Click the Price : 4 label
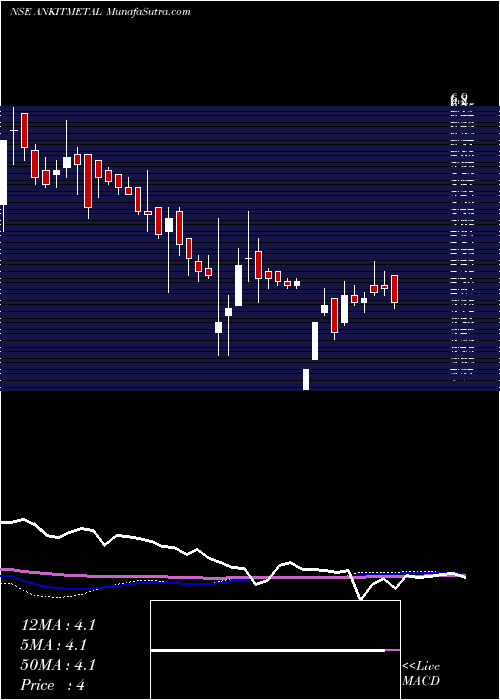This screenshot has height=700, width=500. [53, 685]
